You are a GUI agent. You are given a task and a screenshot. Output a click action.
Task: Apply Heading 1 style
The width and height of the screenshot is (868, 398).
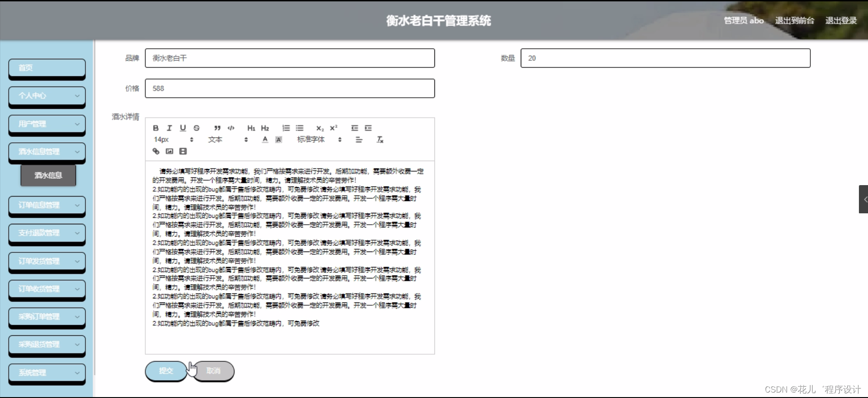[x=251, y=128]
